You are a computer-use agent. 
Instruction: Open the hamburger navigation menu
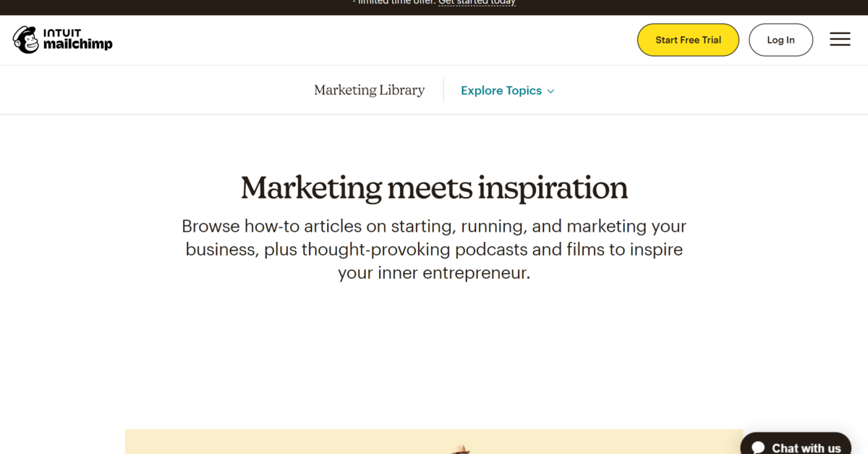pos(840,39)
